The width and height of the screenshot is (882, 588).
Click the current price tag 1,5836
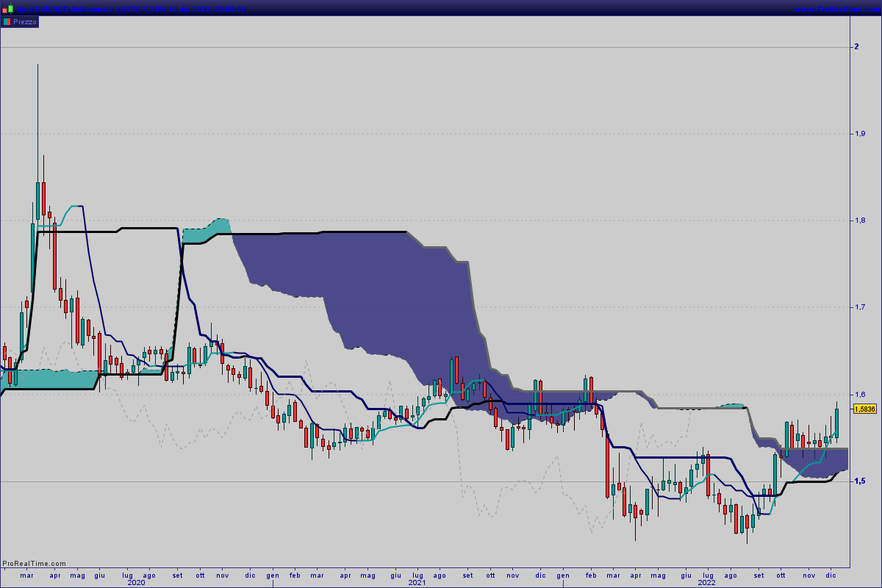(x=865, y=409)
